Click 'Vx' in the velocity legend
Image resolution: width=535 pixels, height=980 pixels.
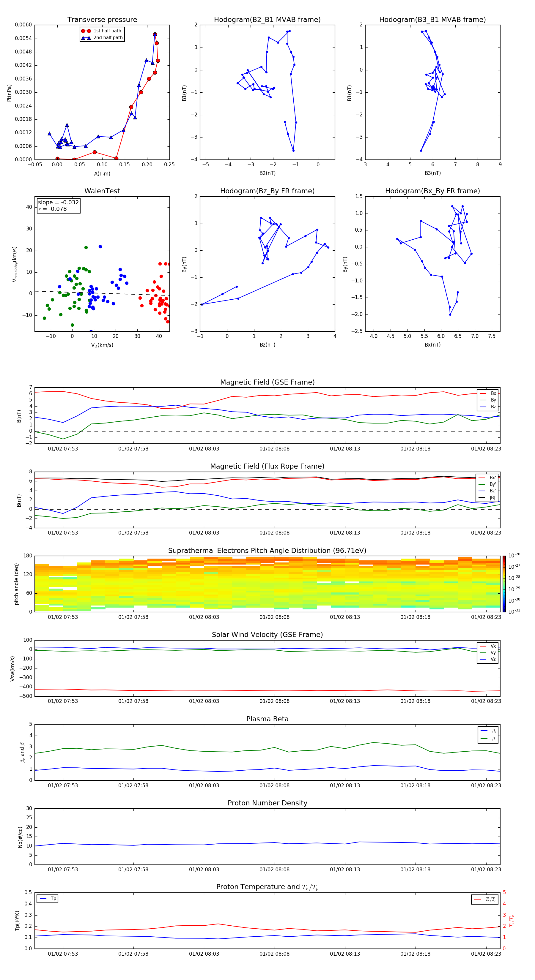point(493,646)
